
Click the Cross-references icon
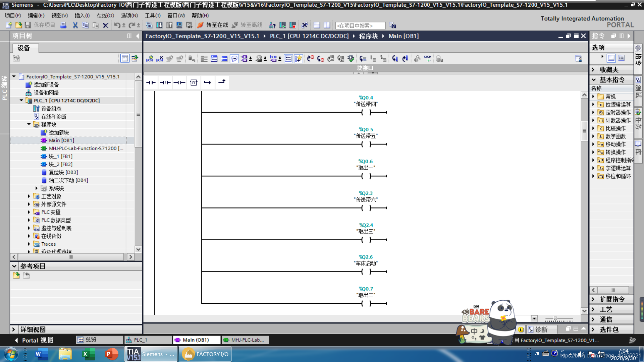(305, 25)
